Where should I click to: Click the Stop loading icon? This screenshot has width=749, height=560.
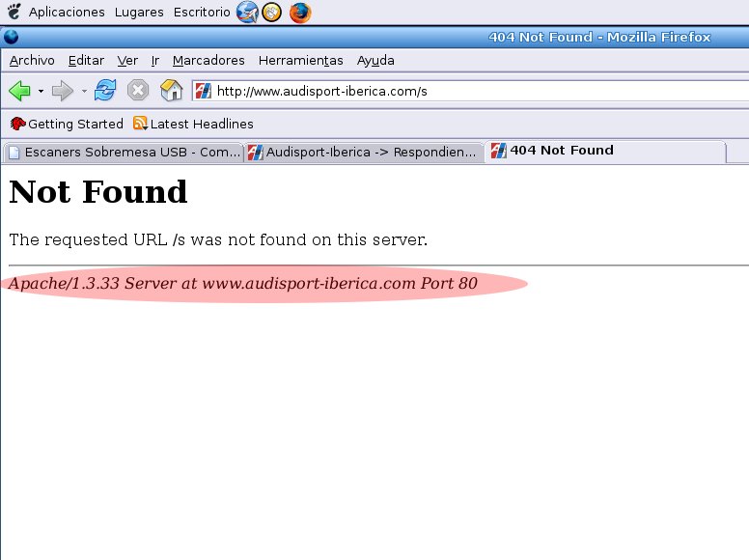(138, 91)
